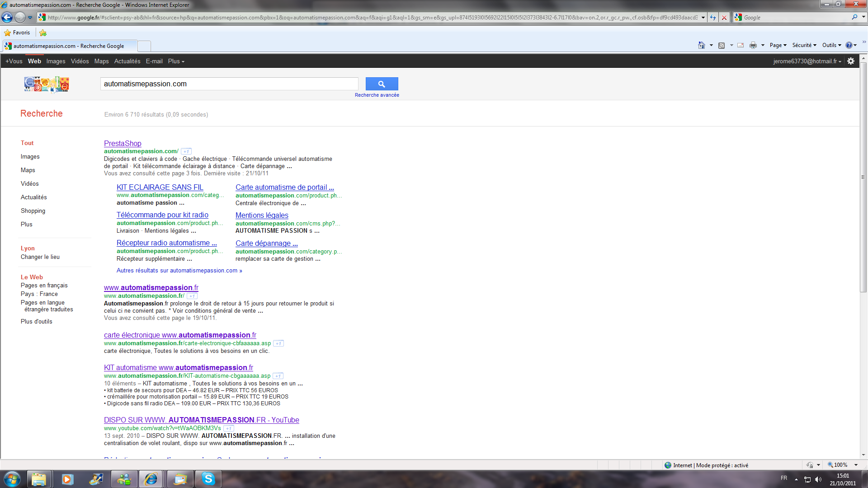Click the refresh page icon

tap(713, 18)
